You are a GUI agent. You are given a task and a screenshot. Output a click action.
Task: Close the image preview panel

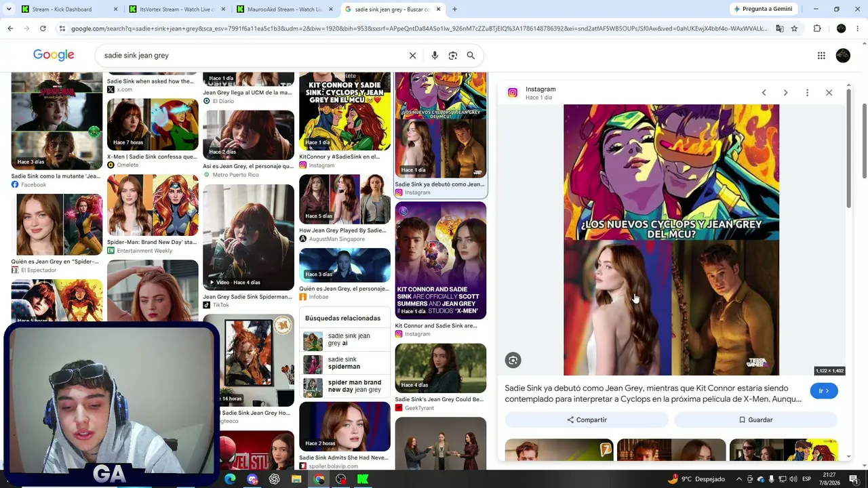click(x=829, y=93)
